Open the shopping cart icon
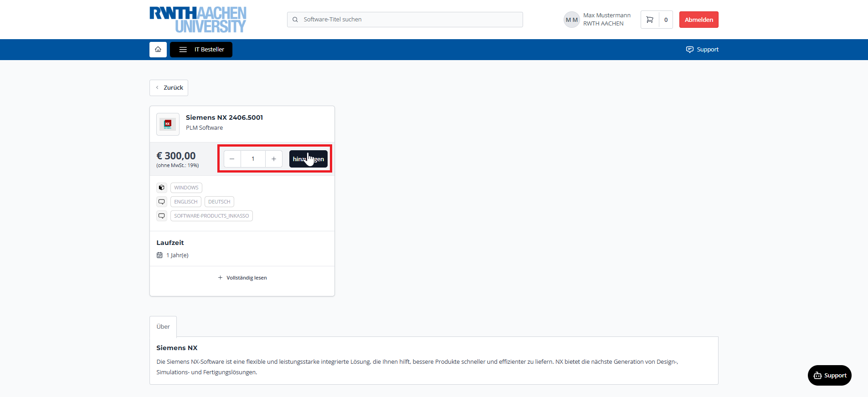This screenshot has height=397, width=868. tap(650, 20)
